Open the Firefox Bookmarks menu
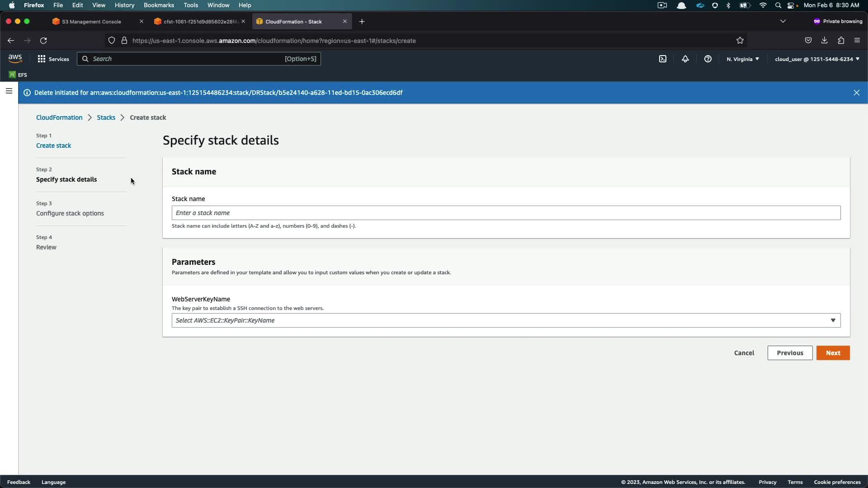This screenshot has width=868, height=488. tap(158, 5)
